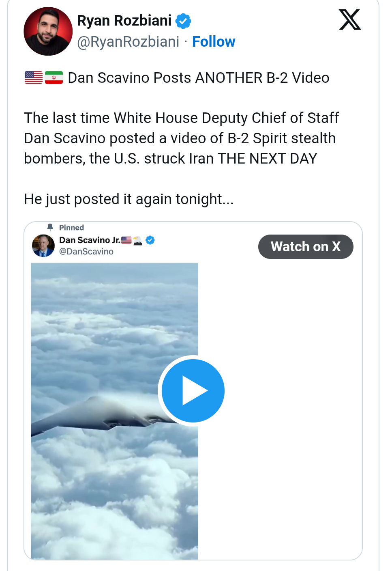The width and height of the screenshot is (392, 571).
Task: Open the @RyanRozbiani handle link
Action: click(x=128, y=42)
